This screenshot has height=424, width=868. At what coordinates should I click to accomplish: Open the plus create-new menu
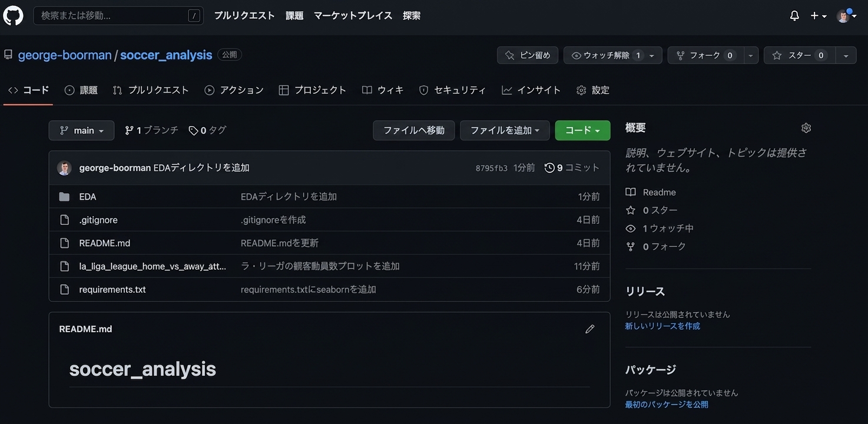818,16
